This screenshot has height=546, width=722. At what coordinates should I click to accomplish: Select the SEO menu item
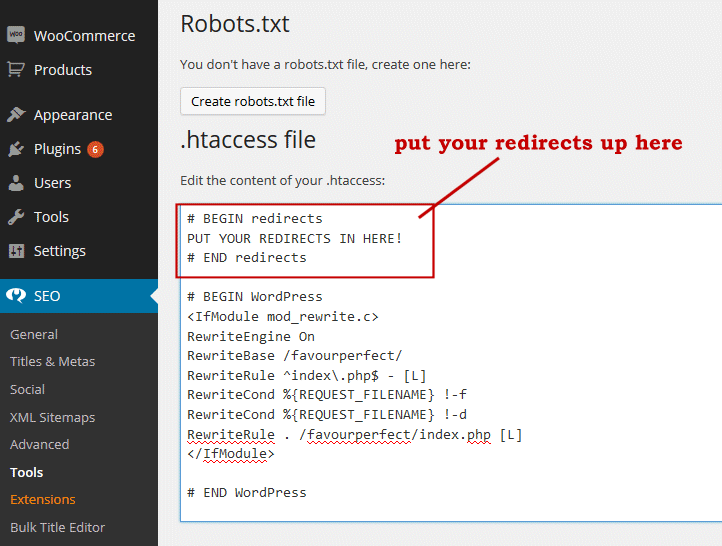79,296
